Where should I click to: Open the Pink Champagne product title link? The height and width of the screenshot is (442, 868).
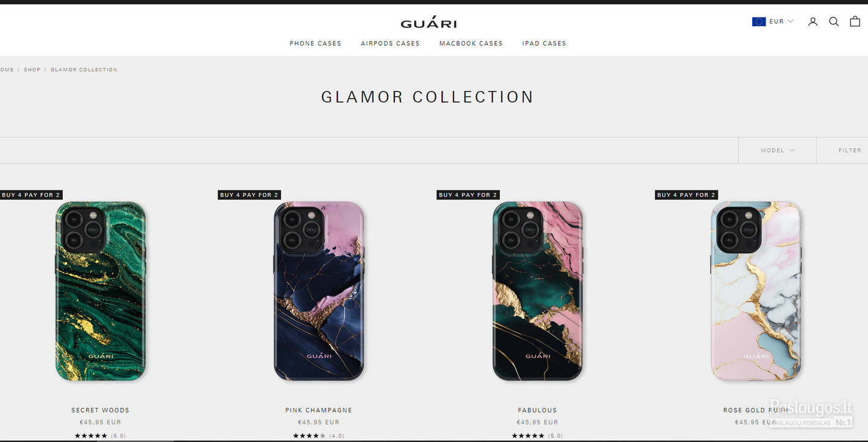click(319, 410)
